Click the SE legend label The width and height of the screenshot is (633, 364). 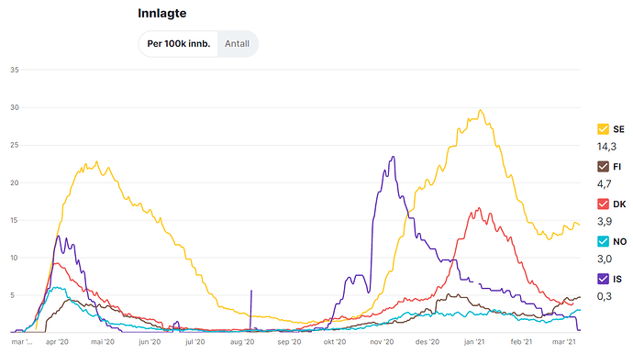coord(618,129)
